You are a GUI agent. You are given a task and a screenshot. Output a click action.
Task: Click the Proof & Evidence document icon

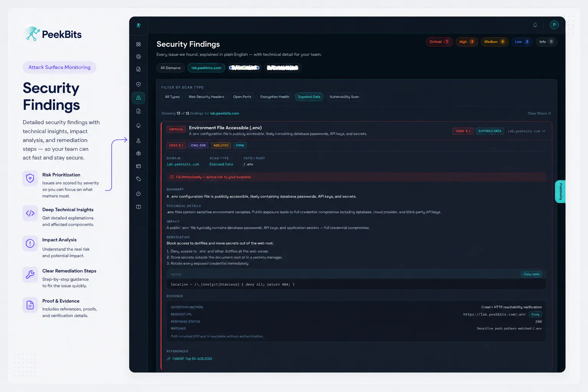click(x=30, y=305)
